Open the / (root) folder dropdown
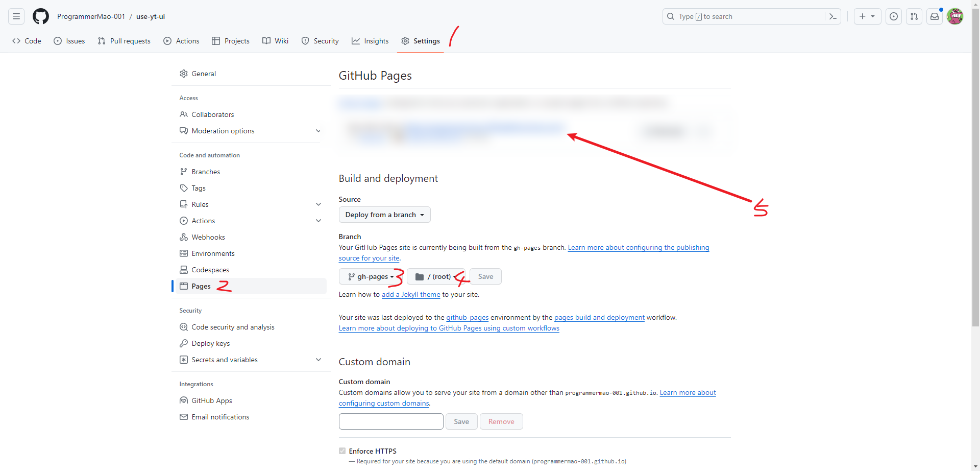This screenshot has width=980, height=471. tap(436, 276)
